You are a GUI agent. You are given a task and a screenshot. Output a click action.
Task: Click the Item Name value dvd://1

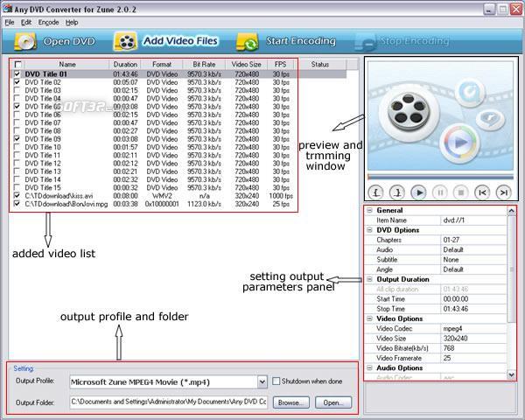[x=473, y=220]
